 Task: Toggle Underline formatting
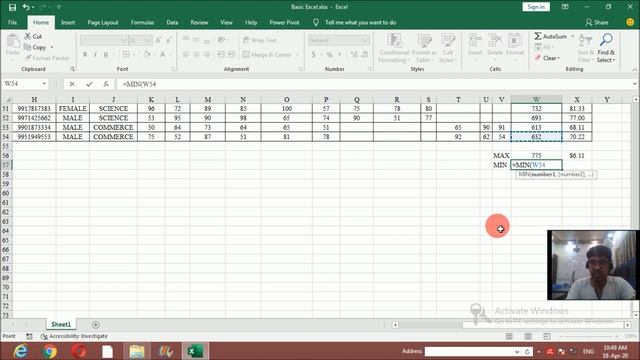point(106,54)
